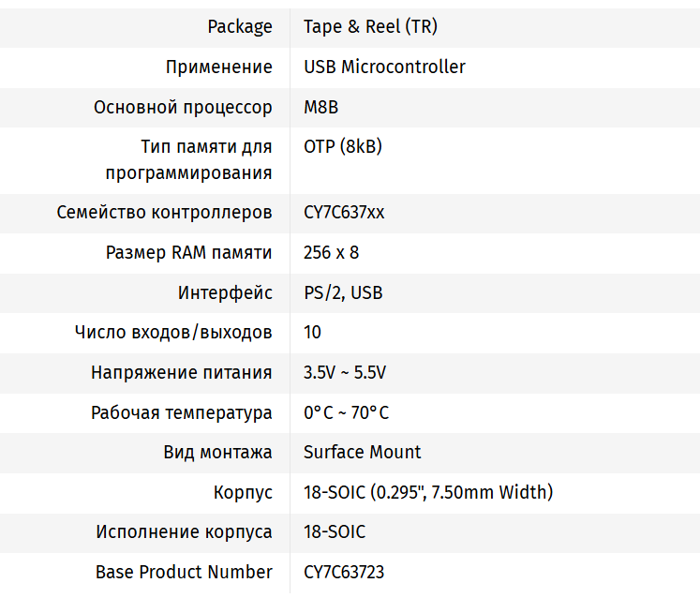Click the "Base Product Number" label
The height and width of the screenshot is (598, 700).
click(184, 572)
